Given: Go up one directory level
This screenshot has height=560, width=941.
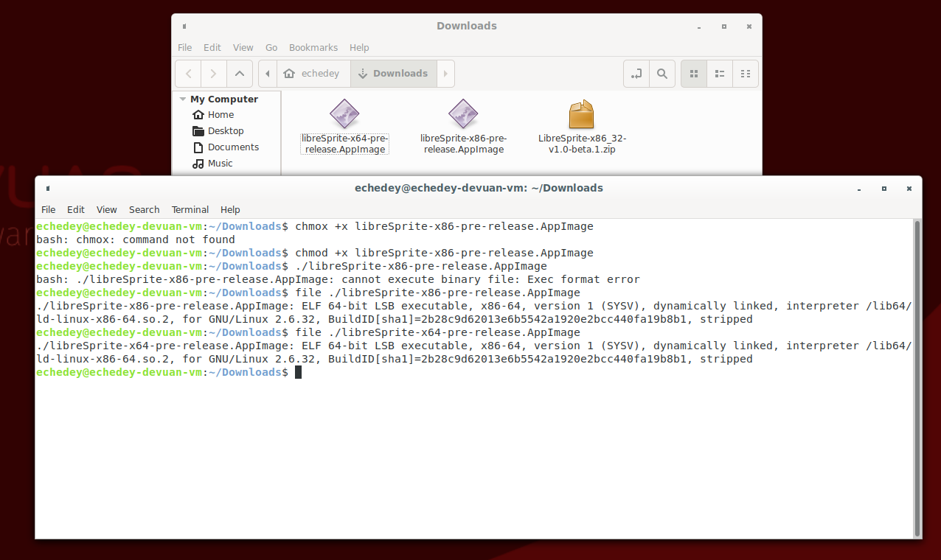Looking at the screenshot, I should [x=240, y=73].
